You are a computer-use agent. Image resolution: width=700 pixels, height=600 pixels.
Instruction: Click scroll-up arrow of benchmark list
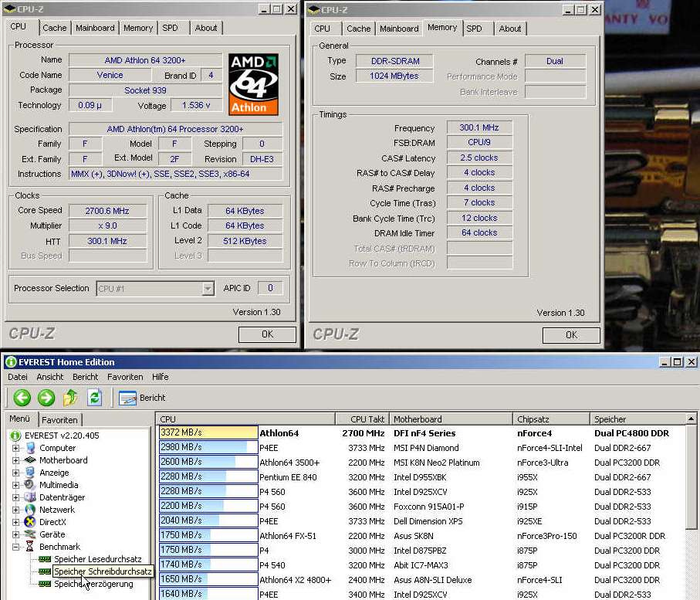click(691, 419)
